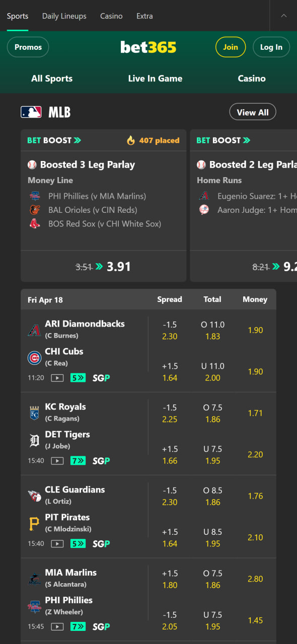
Task: Click the flame icon beside 407 placed
Action: coord(131,140)
